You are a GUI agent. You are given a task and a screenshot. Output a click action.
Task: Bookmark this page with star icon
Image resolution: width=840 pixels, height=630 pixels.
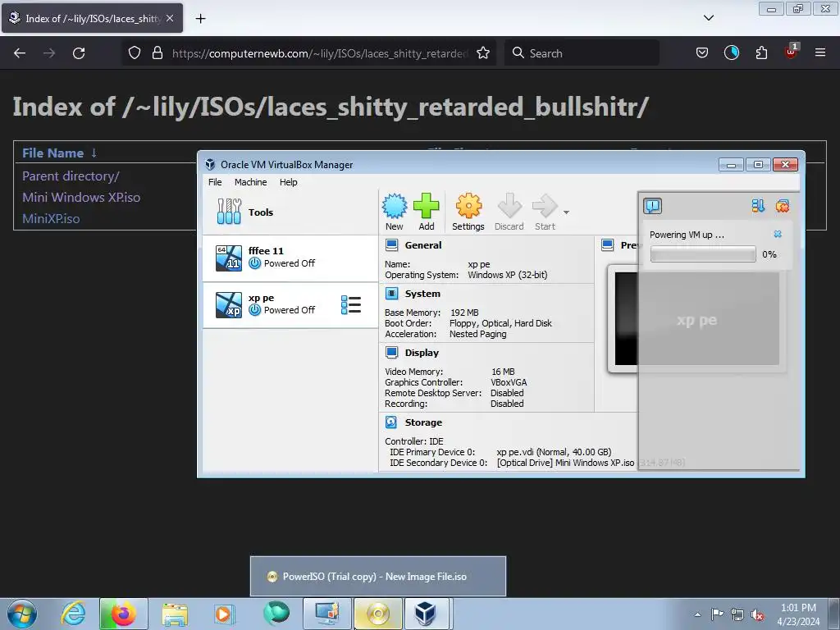(483, 53)
